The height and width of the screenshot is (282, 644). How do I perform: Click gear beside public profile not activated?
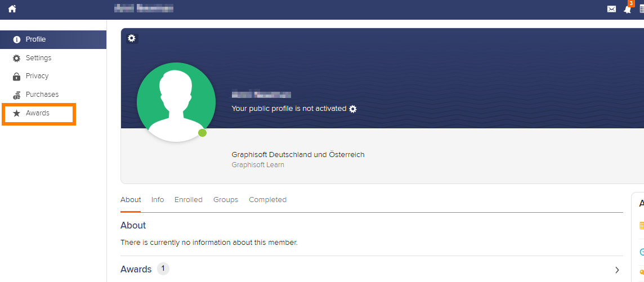[x=353, y=109]
